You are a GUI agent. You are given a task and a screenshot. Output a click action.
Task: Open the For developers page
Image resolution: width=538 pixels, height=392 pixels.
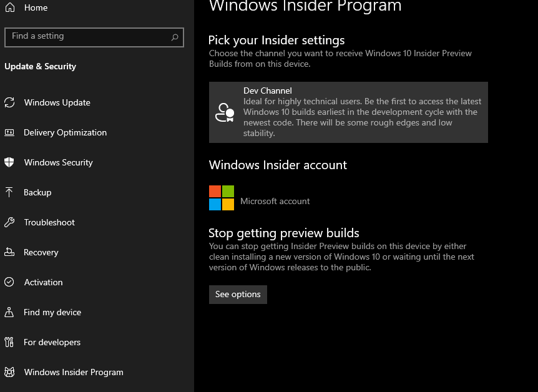(52, 342)
